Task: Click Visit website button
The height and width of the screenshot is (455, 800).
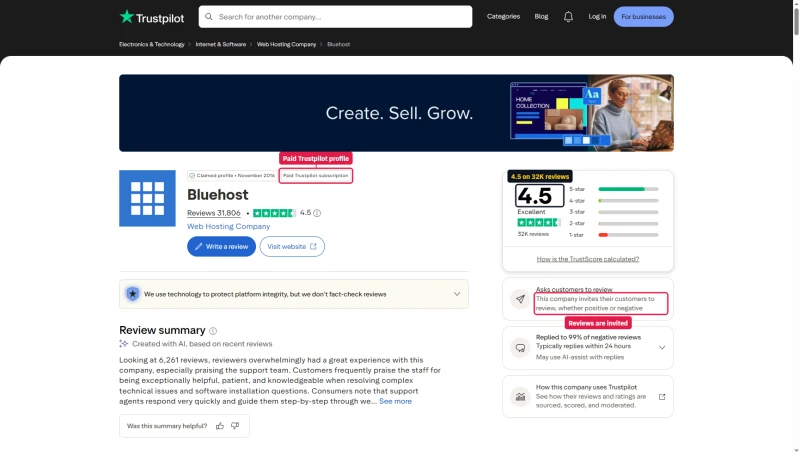Action: coord(292,247)
